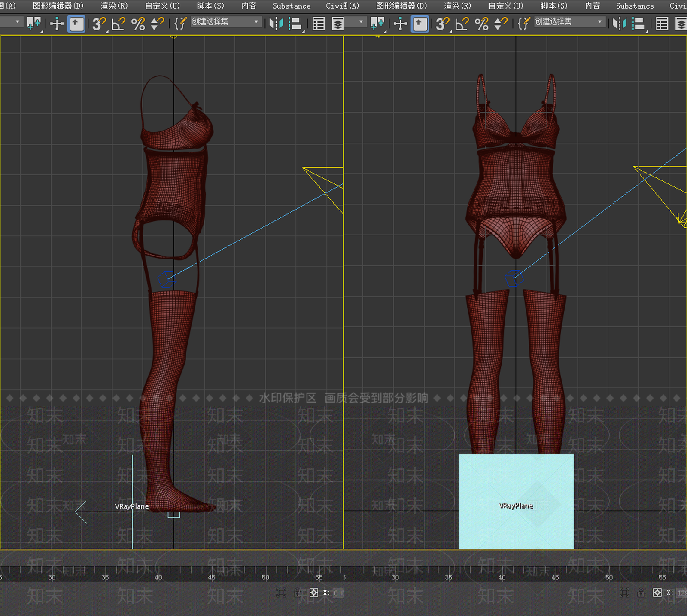Screen dimensions: 687x616
Task: Toggle Spinner Snap above the side viewport
Action: (x=157, y=24)
